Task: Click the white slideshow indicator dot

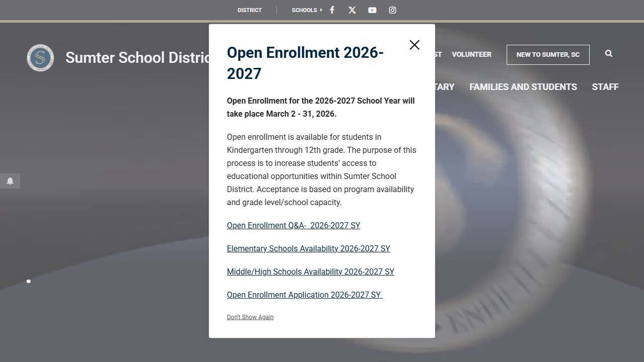Action: 29,281
